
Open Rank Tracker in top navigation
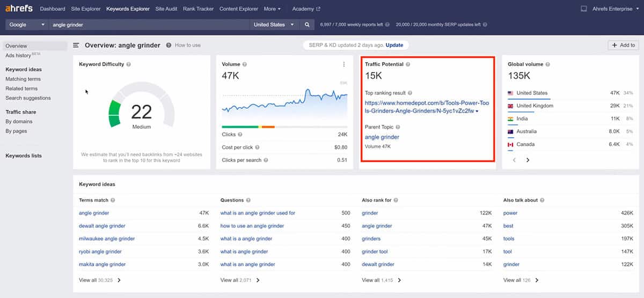click(198, 9)
